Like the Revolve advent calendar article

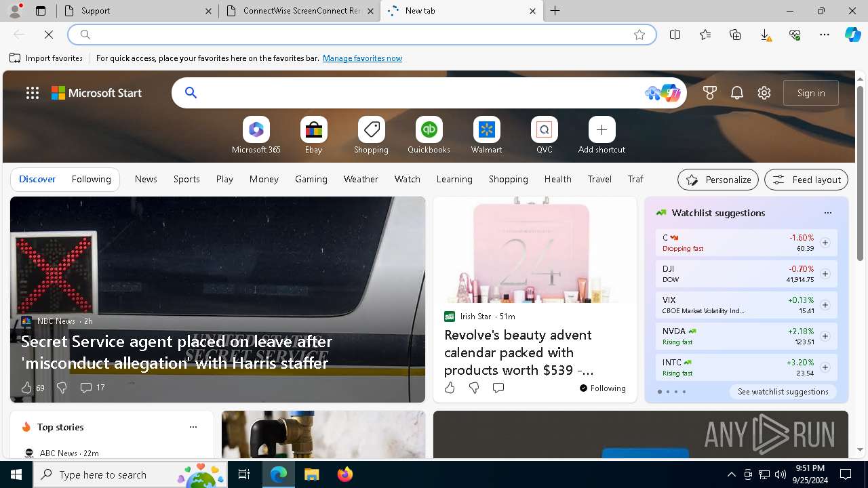pos(450,388)
